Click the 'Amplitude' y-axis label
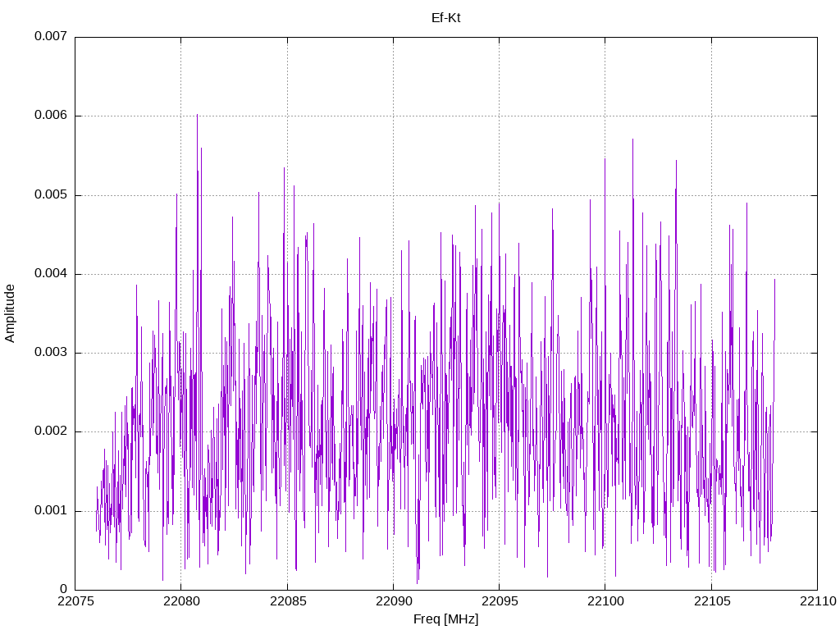840x630 pixels. tap(10, 313)
